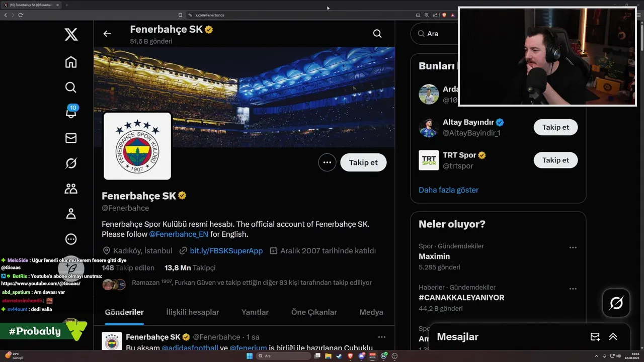Screen dimensions: 644x362
Task: Search within Fenerbahçe SK profile posts
Action: [377, 34]
